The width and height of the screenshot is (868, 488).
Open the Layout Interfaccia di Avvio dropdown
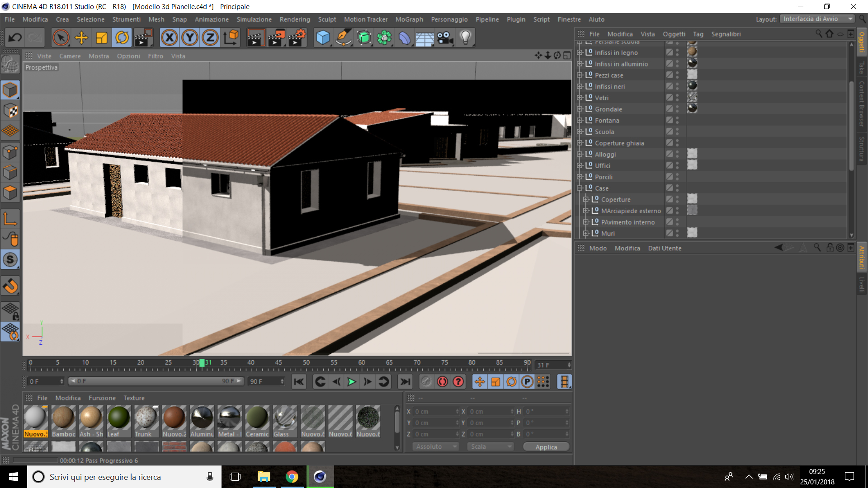pos(818,19)
